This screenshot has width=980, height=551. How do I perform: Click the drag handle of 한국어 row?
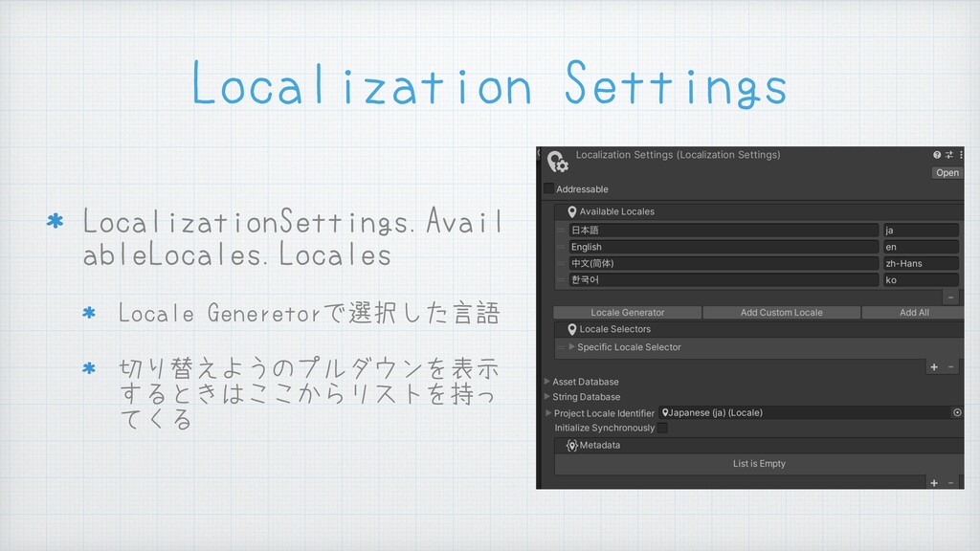(561, 280)
